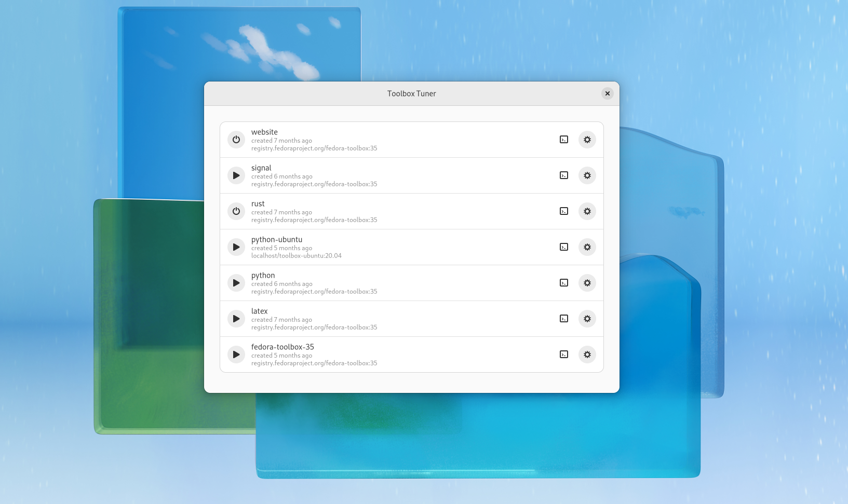Power off the rust toolbox
This screenshot has width=848, height=504.
click(236, 211)
